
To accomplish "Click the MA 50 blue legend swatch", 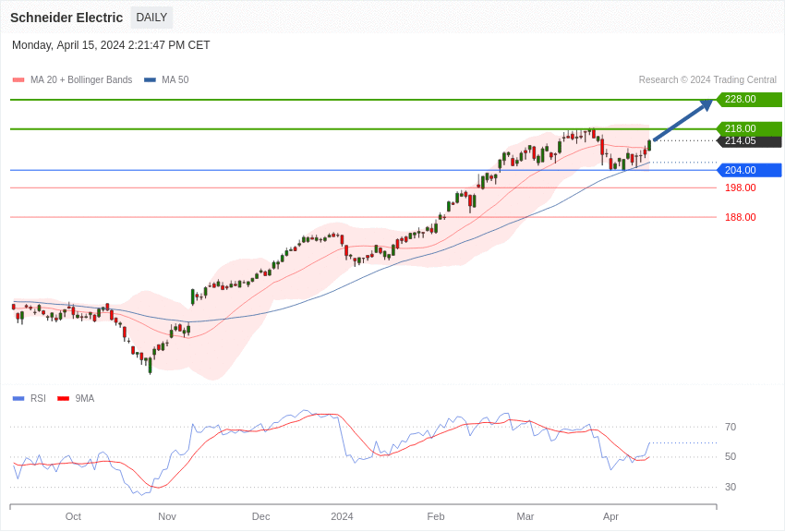I will (x=150, y=80).
